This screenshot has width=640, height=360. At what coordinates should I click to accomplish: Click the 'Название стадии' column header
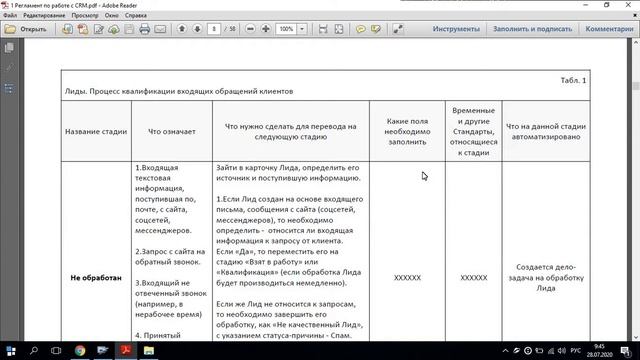[96, 131]
